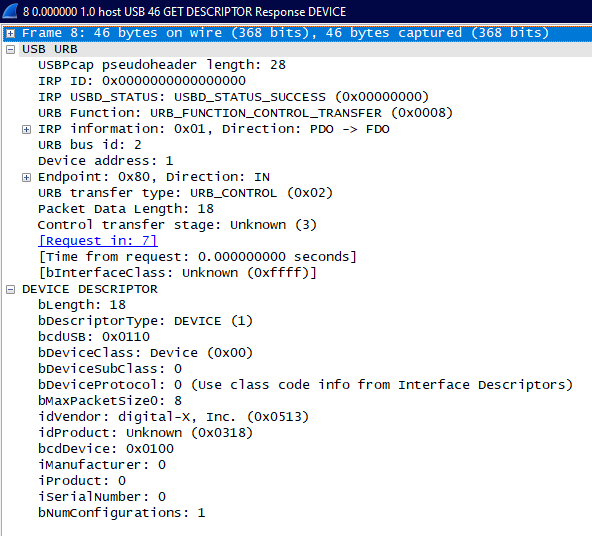The height and width of the screenshot is (536, 592).
Task: Click the window title bar text
Action: coord(184,12)
